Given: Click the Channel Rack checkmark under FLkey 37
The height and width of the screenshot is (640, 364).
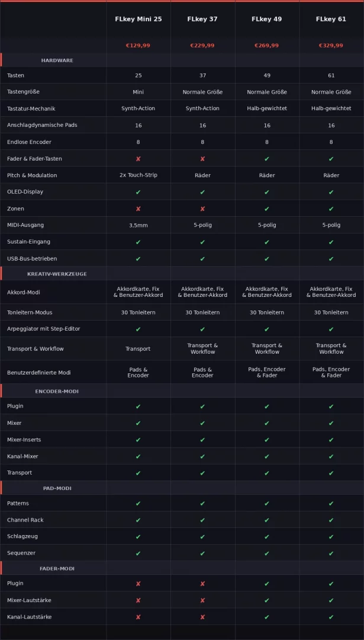Looking at the screenshot, I should pos(202,520).
